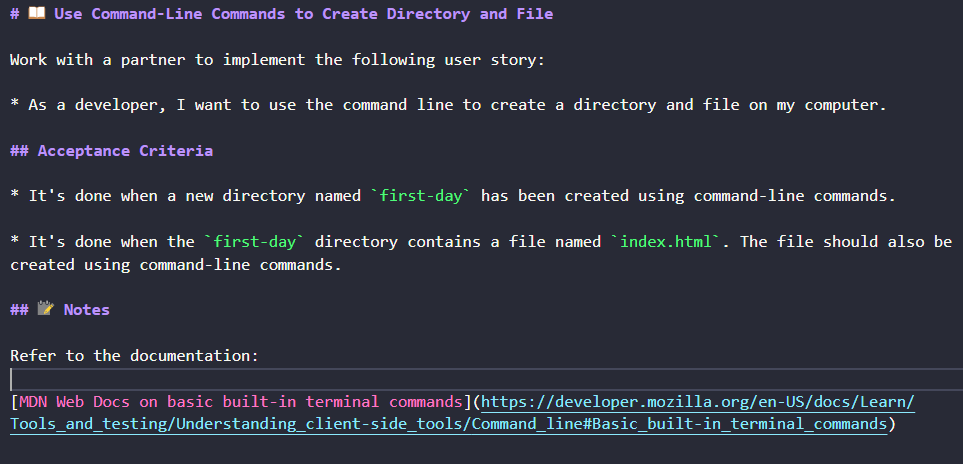
Task: Click the memo emoji beside Notes heading
Action: (x=46, y=309)
